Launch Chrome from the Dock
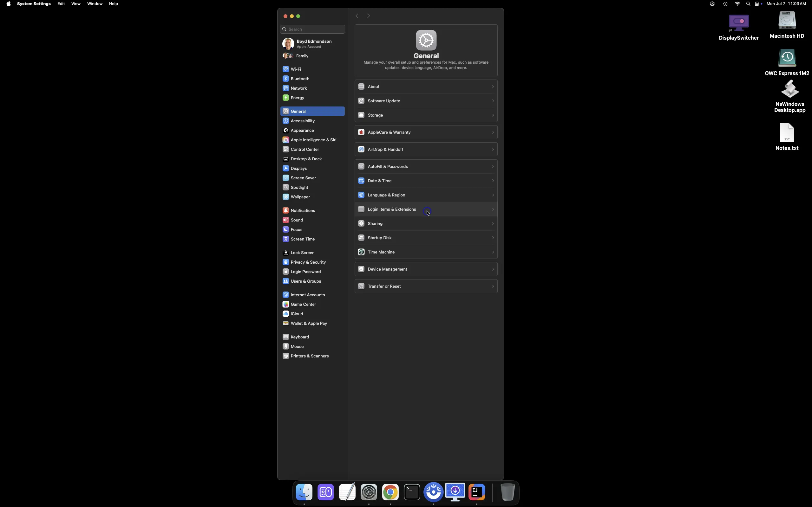The image size is (812, 507). pyautogui.click(x=390, y=492)
